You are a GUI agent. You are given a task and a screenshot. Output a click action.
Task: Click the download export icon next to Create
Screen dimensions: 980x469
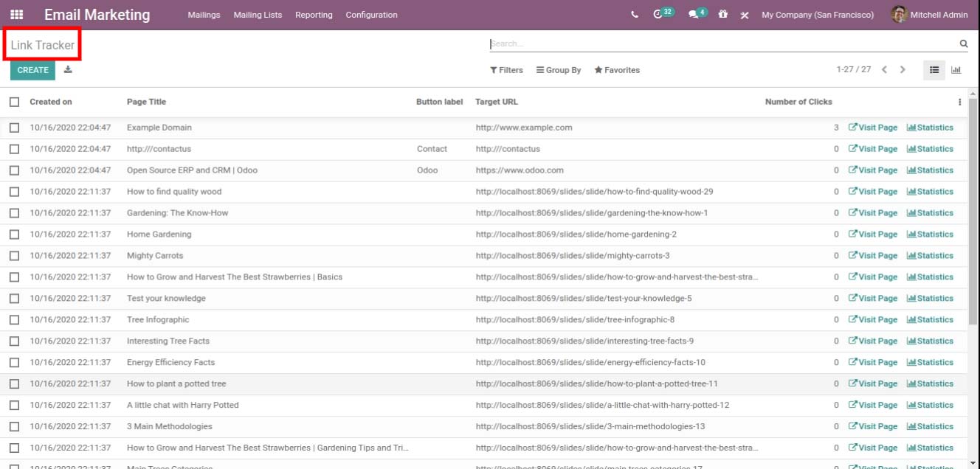68,70
